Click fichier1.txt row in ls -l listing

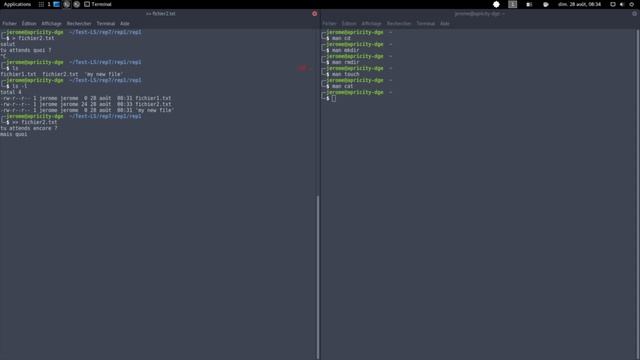coord(86,98)
